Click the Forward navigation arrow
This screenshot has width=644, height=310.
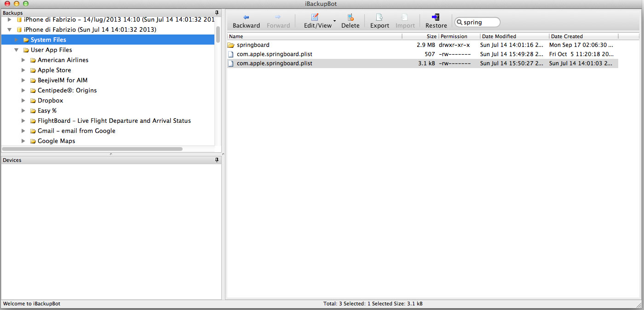coord(278,17)
